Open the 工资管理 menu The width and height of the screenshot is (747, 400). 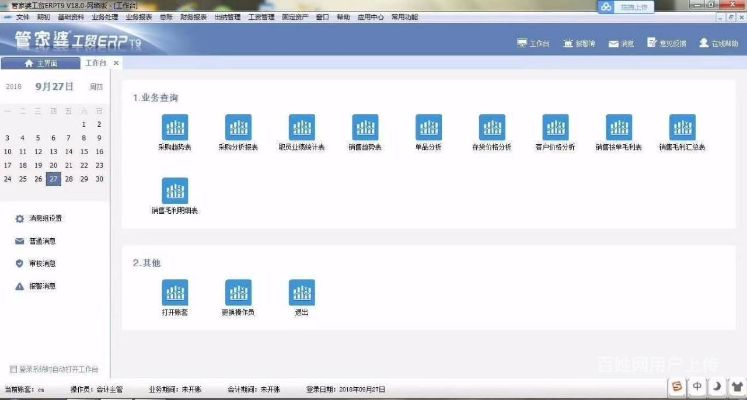click(261, 17)
